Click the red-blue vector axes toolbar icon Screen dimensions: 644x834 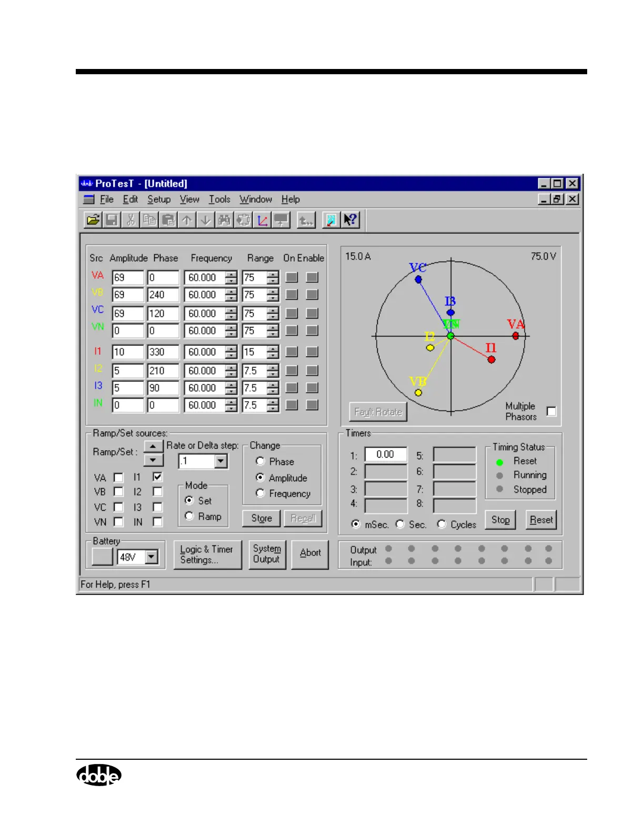click(262, 220)
